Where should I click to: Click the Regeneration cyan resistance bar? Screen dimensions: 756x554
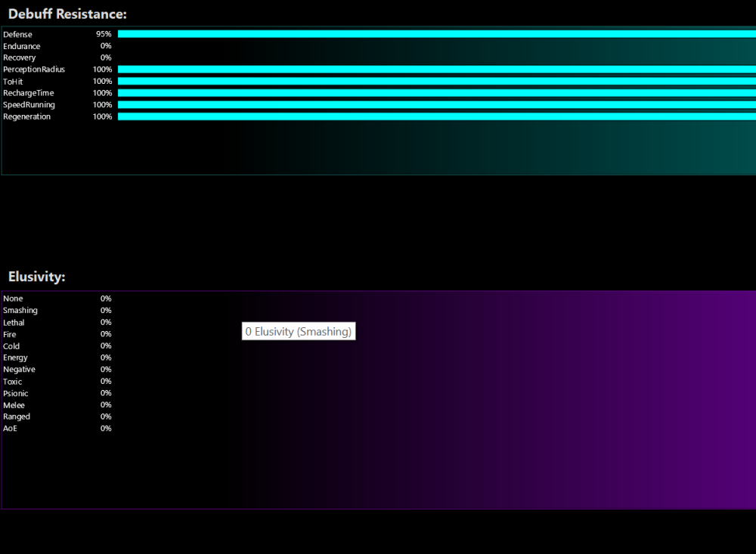point(436,116)
